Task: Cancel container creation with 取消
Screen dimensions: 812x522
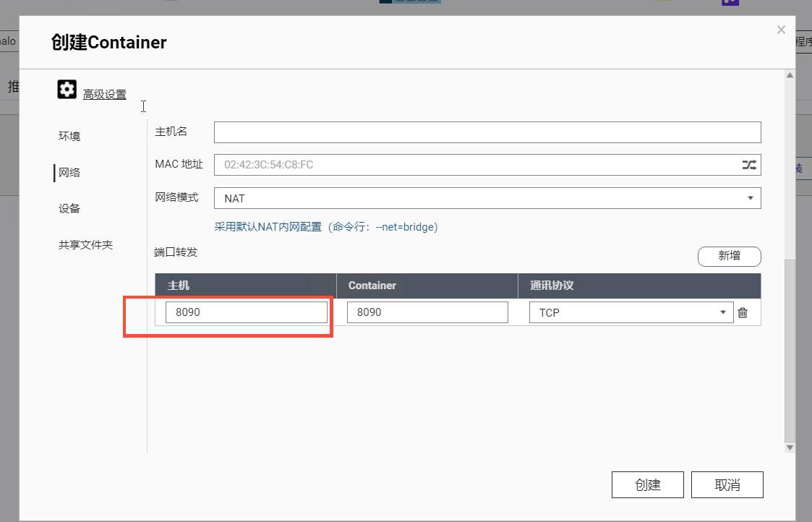Action: click(x=727, y=484)
